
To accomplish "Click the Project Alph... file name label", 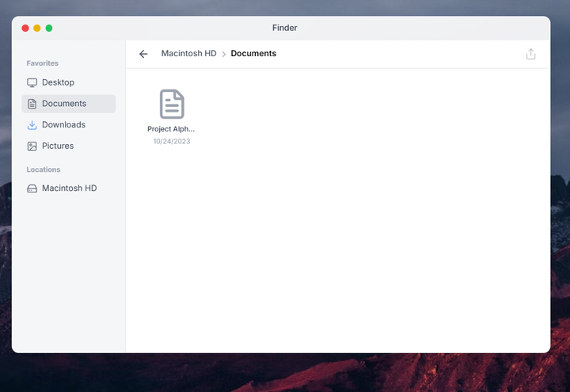I will [171, 129].
